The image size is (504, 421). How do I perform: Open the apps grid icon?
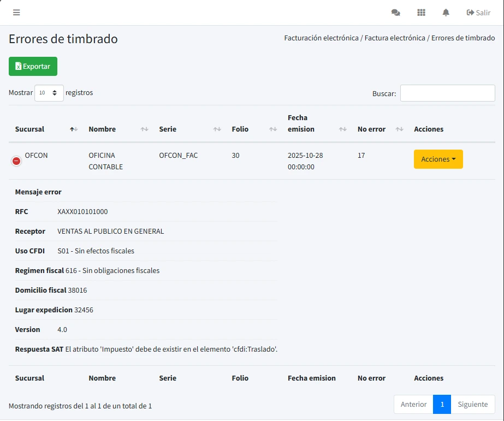click(x=421, y=13)
